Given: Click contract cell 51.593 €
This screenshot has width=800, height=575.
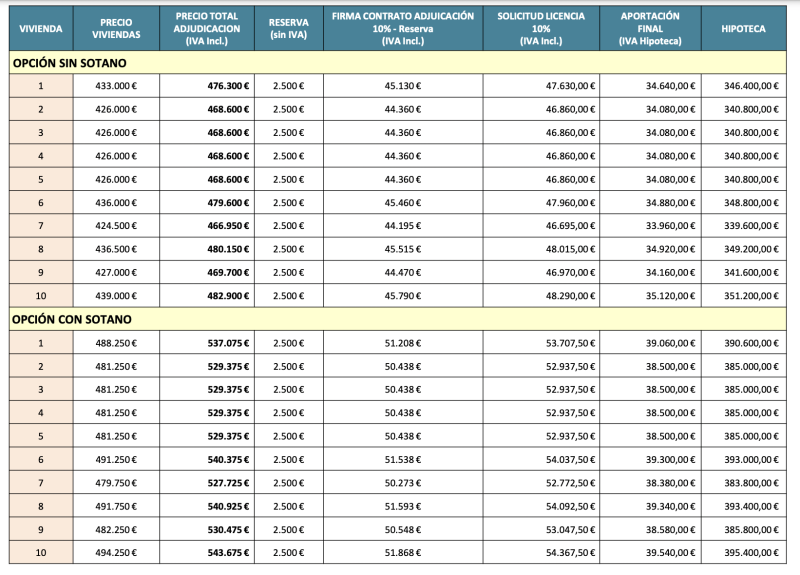Looking at the screenshot, I should (403, 506).
